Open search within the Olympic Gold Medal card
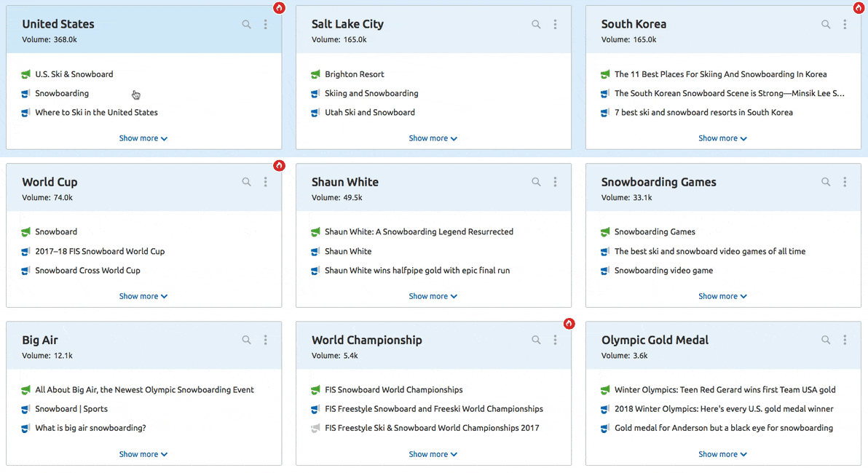 tap(826, 339)
